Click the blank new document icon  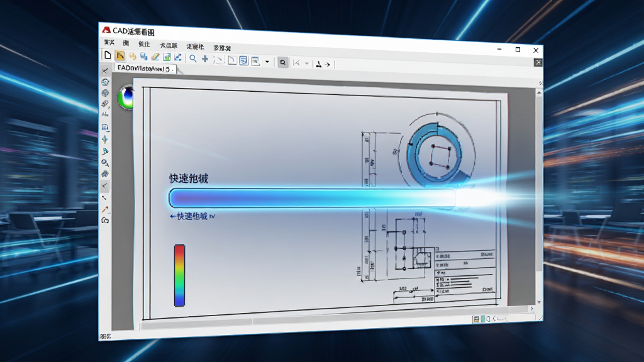click(x=107, y=55)
